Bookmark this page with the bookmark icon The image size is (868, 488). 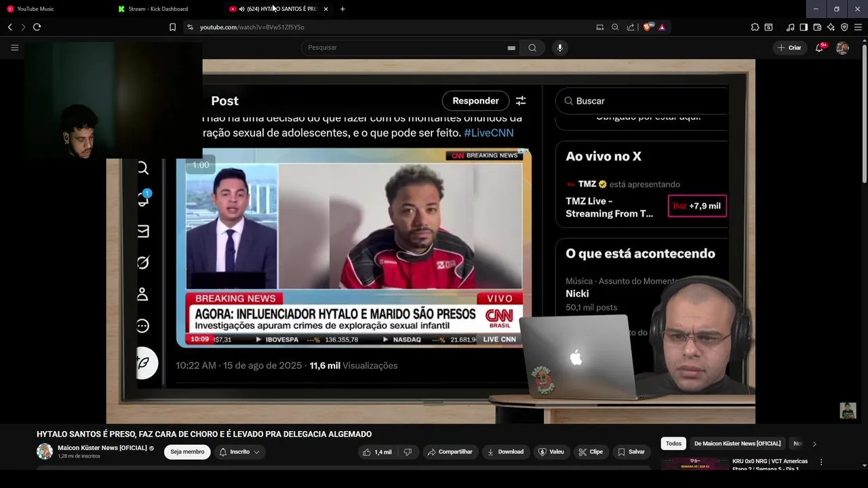172,27
